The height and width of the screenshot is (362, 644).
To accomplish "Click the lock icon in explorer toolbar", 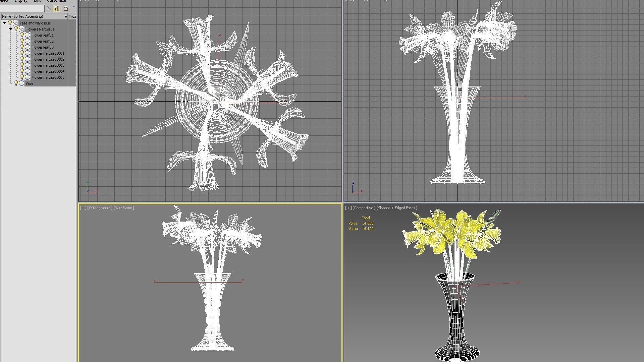I will point(66,8).
